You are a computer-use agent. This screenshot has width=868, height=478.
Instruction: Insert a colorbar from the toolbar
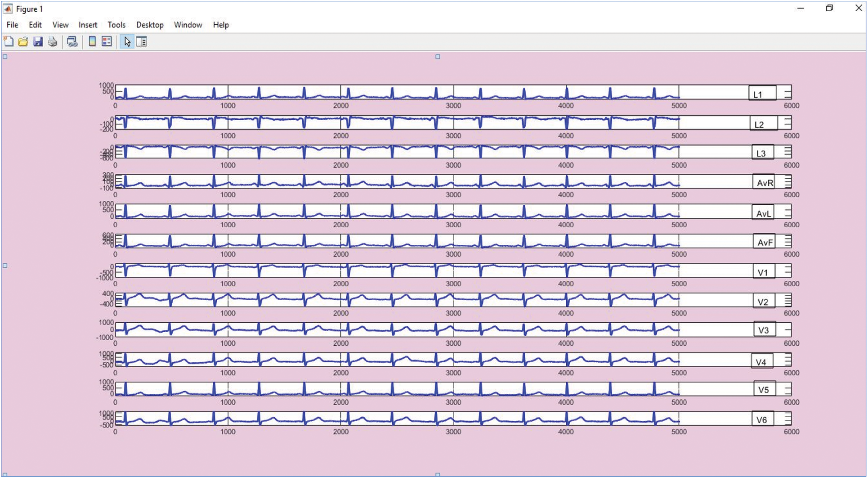tap(92, 42)
